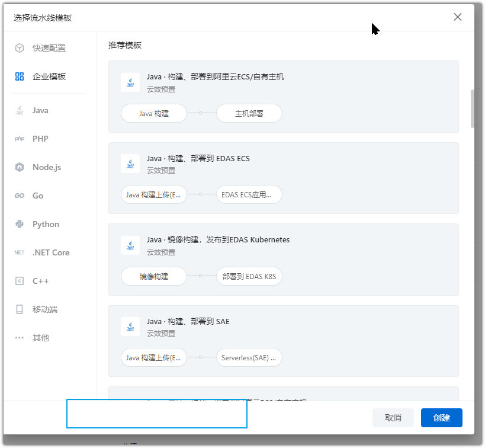
Task: Click the 部署到 EDAS K8S stage pill
Action: point(249,276)
